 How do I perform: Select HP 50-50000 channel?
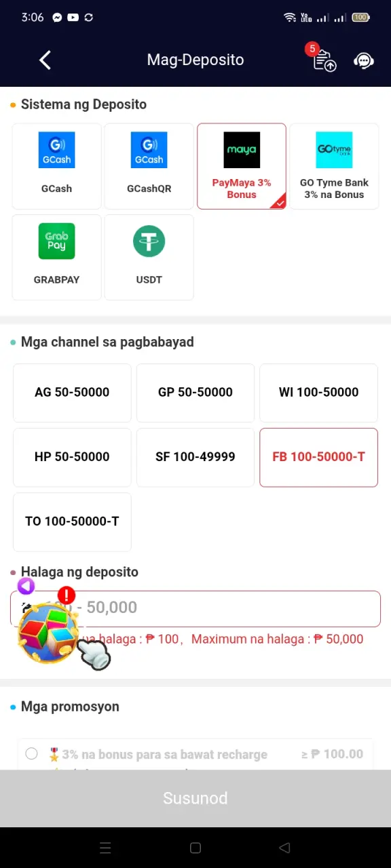pyautogui.click(x=72, y=457)
